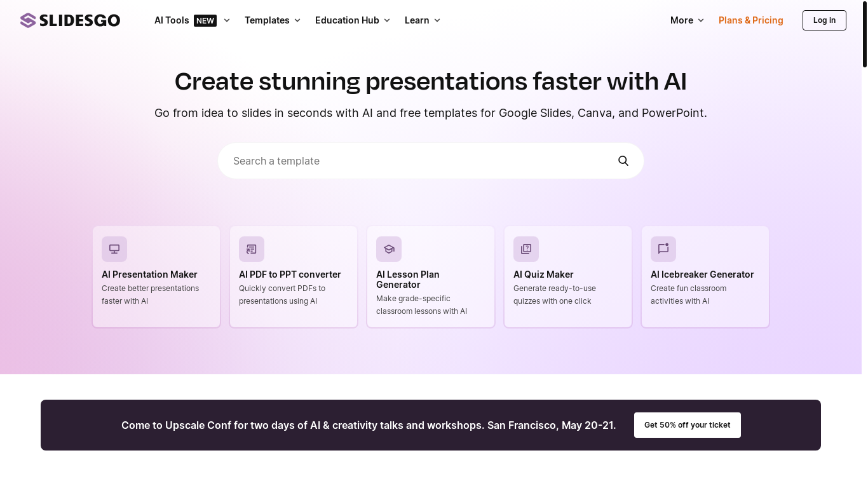This screenshot has height=488, width=868.
Task: Expand the Education Hub chevron
Action: click(x=387, y=20)
